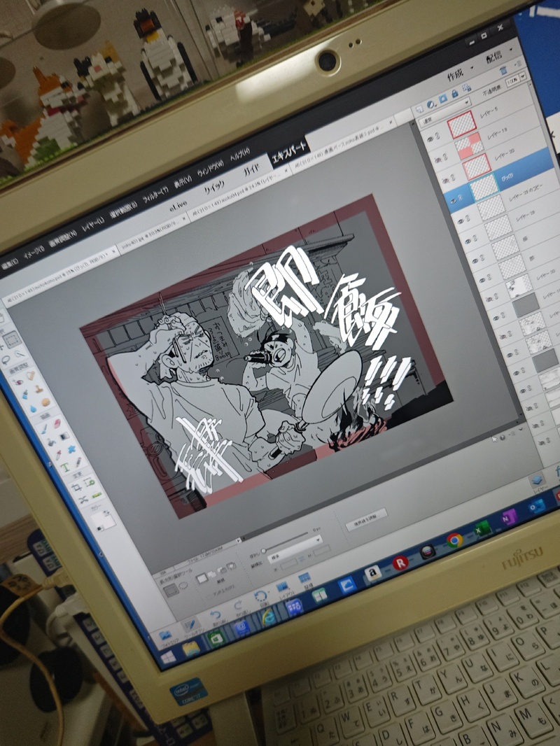
Task: Switch to the エキスパート mode tab
Action: [290, 153]
